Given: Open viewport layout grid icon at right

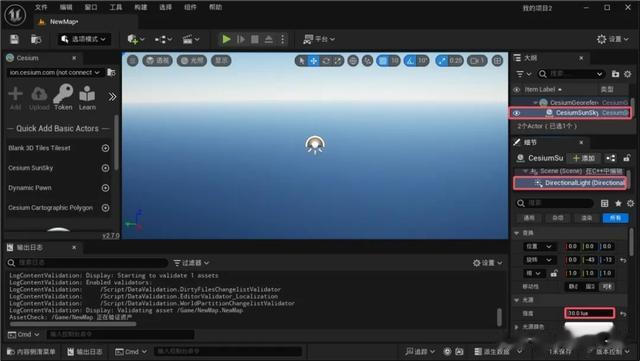Looking at the screenshot, I should point(497,61).
